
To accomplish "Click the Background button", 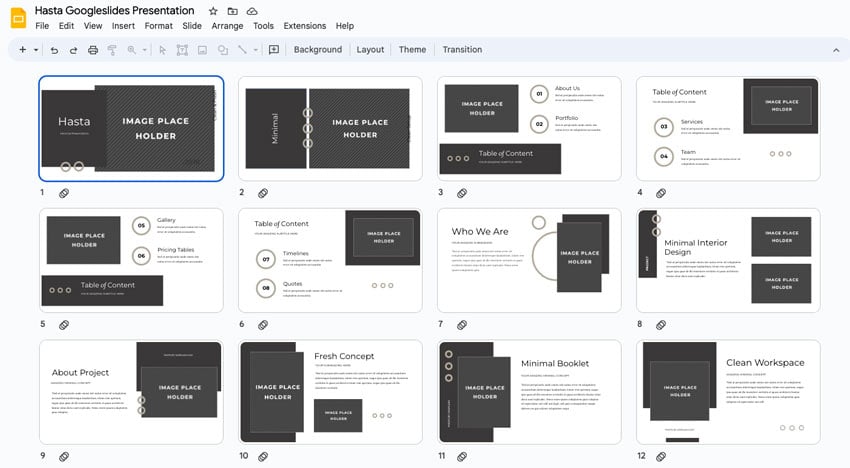I will click(x=317, y=50).
